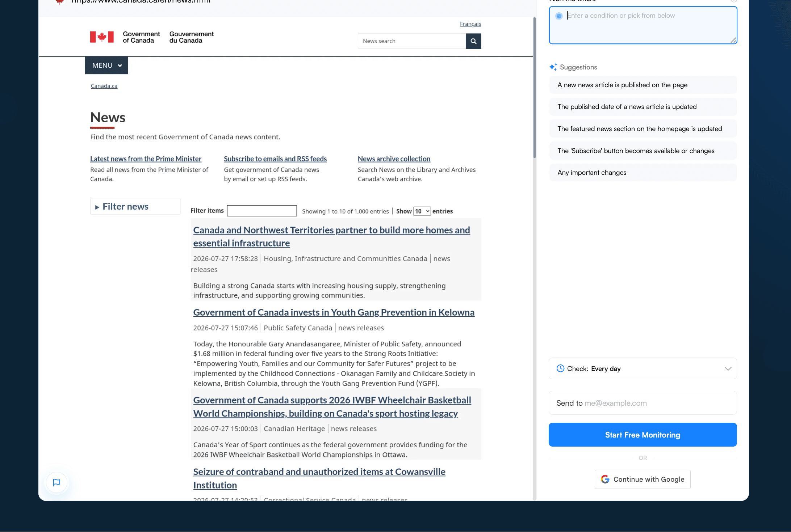Select 'Any important changes' suggestion

coord(643,173)
